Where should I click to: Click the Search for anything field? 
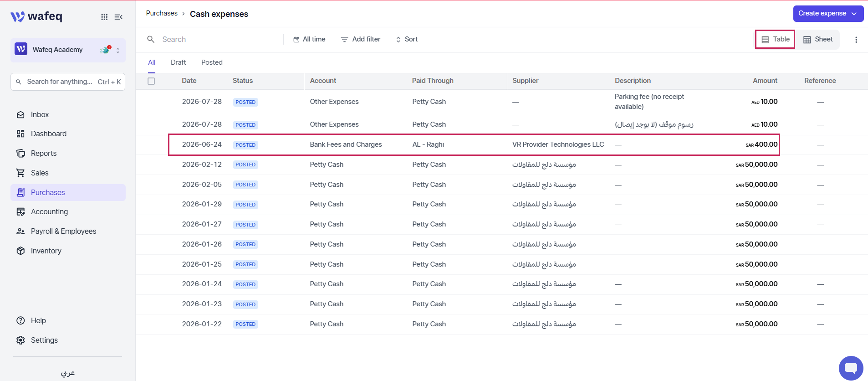point(68,82)
